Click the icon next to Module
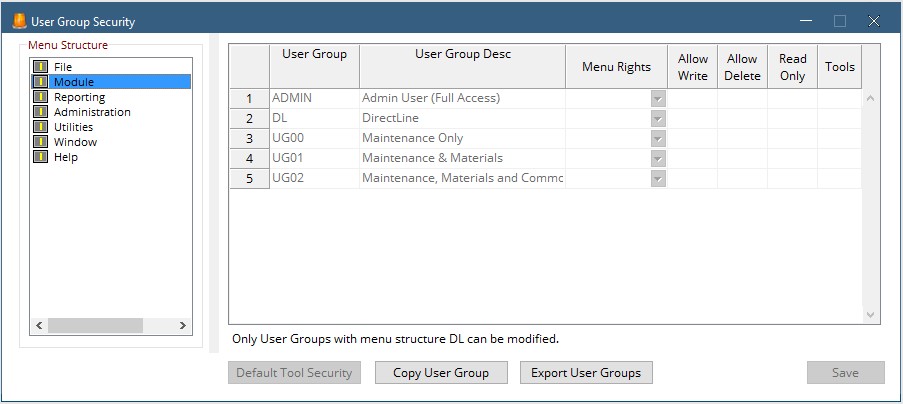The width and height of the screenshot is (903, 404). point(40,82)
